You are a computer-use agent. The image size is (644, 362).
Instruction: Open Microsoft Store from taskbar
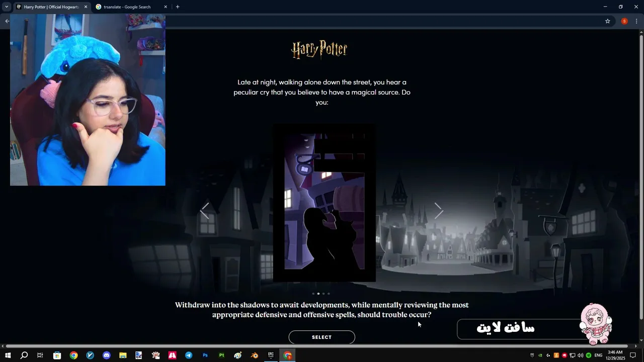[57, 355]
